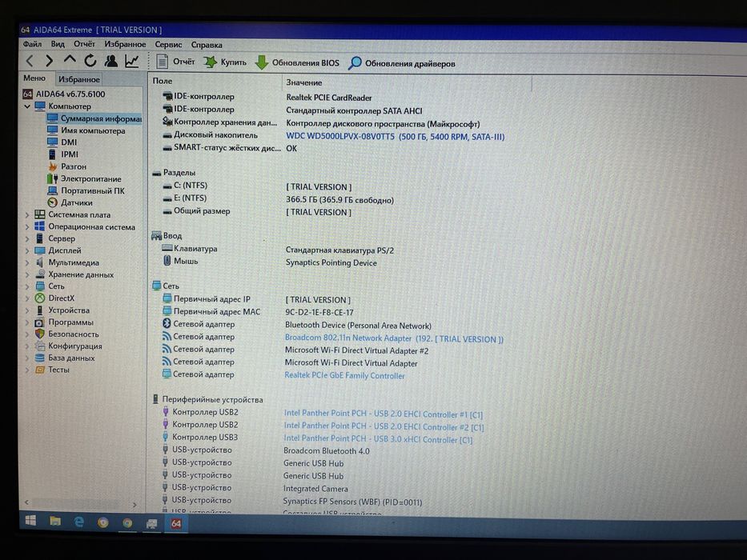
Task: Open the Отчёт menu in menu bar
Action: pos(84,44)
